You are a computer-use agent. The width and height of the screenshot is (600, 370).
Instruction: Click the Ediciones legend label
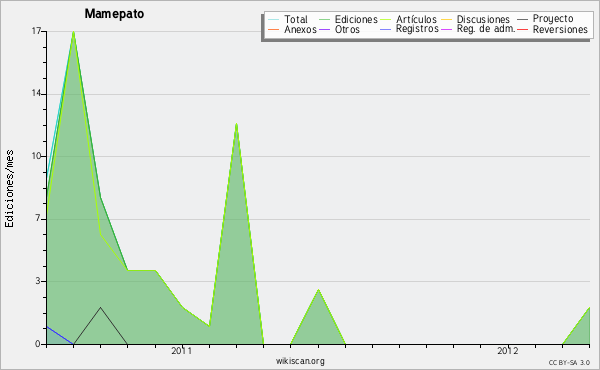click(x=356, y=19)
